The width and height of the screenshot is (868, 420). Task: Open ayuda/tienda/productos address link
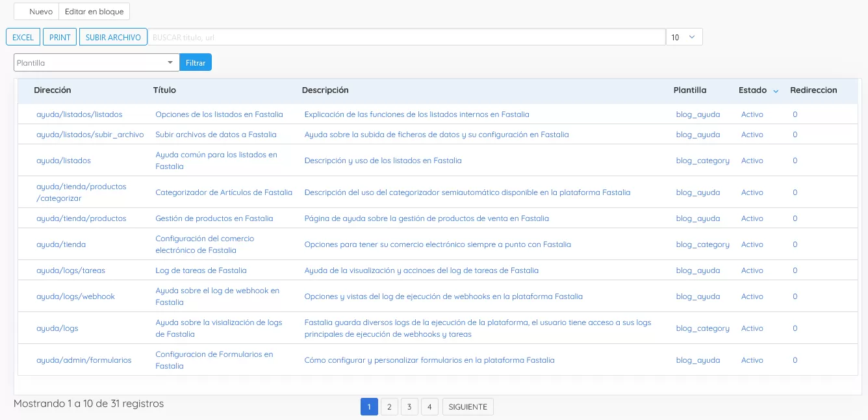[x=81, y=218]
